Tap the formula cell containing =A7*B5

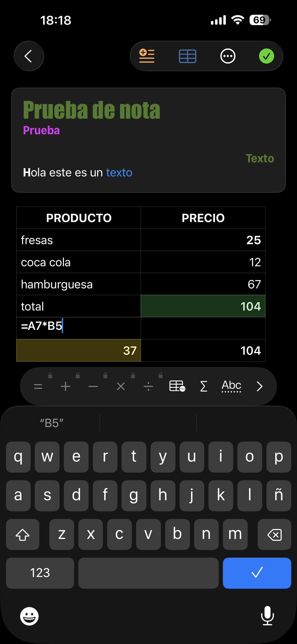coord(79,328)
